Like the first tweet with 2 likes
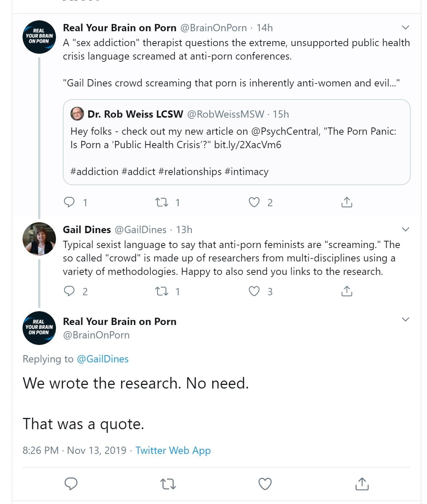Image resolution: width=427 pixels, height=504 pixels. (x=254, y=202)
